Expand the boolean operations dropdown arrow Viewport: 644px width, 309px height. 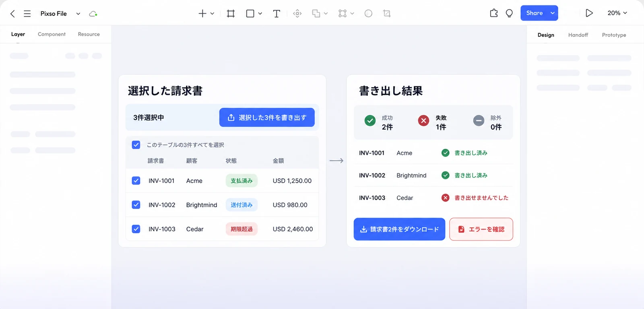[326, 14]
